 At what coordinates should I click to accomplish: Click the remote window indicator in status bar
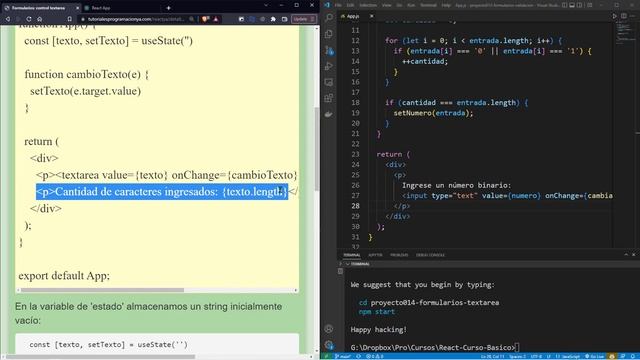[x=327, y=356]
